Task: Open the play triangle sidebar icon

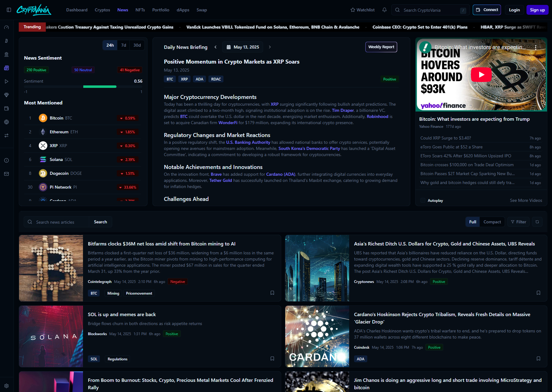Action: coord(6,81)
